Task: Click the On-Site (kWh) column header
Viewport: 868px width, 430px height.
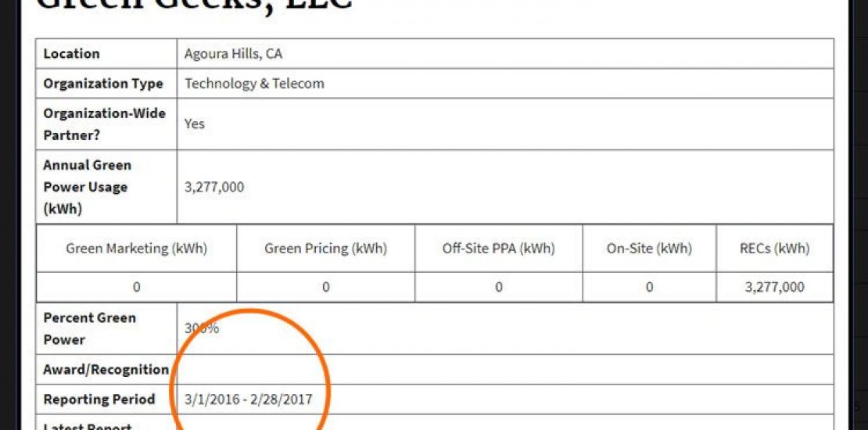Action: (649, 249)
